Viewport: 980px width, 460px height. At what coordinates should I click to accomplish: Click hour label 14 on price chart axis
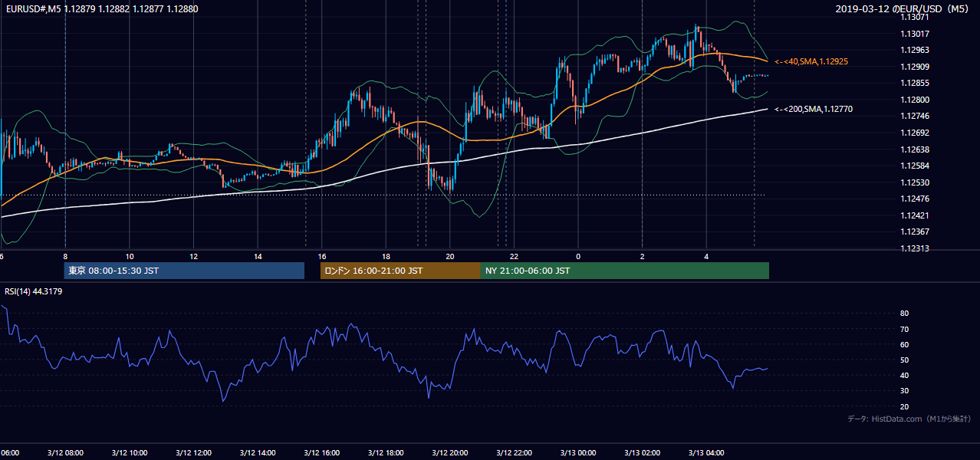[x=258, y=256]
